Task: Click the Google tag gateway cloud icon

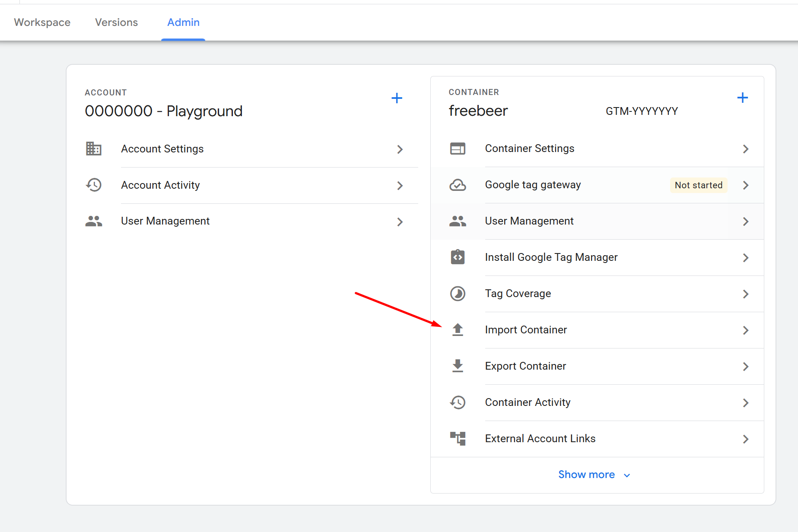Action: [458, 185]
